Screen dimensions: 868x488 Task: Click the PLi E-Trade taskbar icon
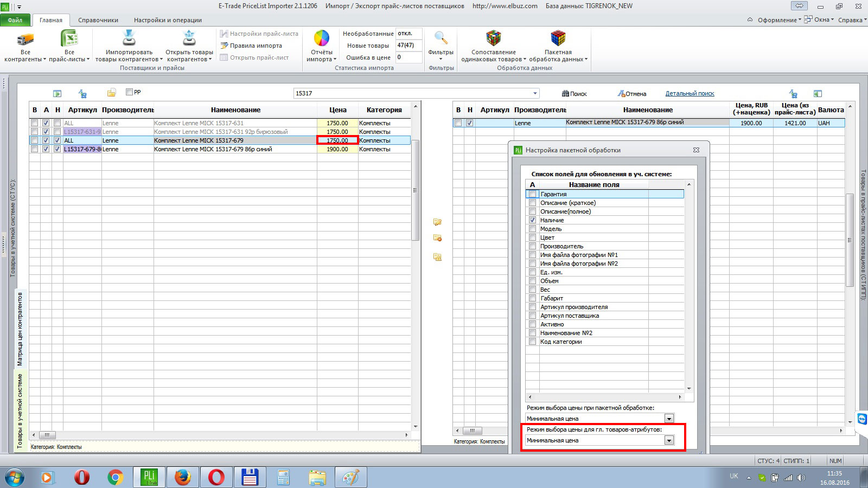[149, 477]
